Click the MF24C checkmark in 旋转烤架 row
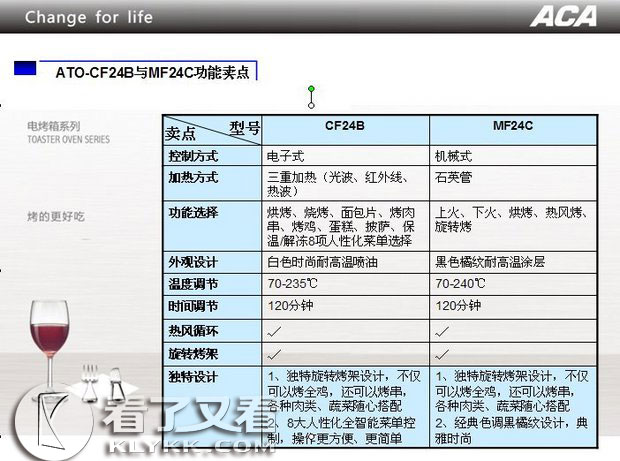The width and height of the screenshot is (620, 461). (x=442, y=355)
